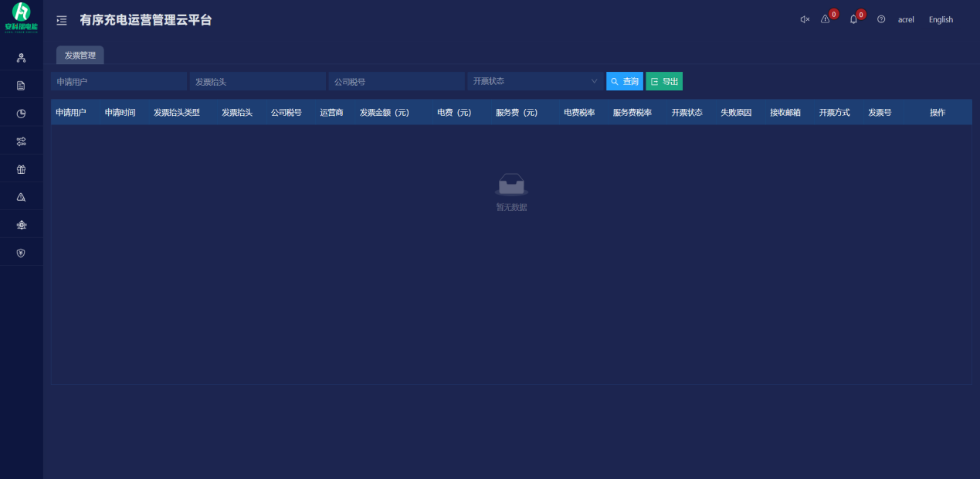980x479 pixels.
Task: Open the alarm warning triangle icon
Action: click(825, 19)
